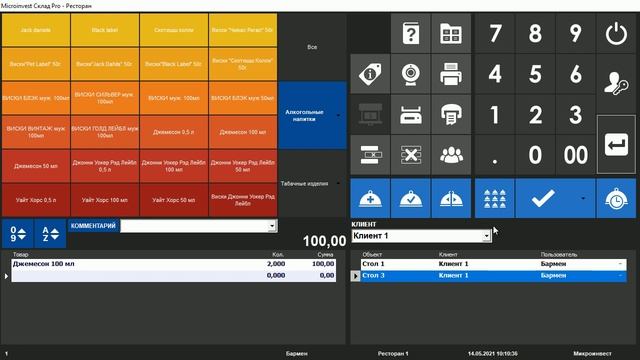The height and width of the screenshot is (360, 640).
Task: Open the multiple cloches grid icon
Action: click(x=495, y=198)
